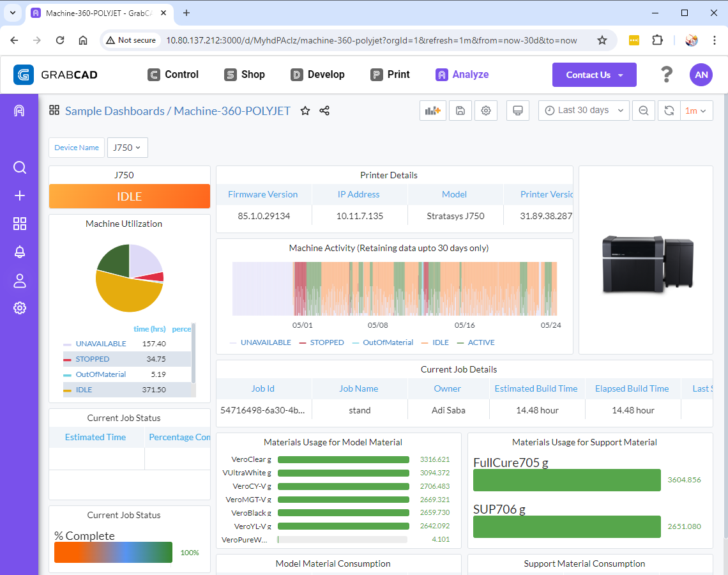Toggle IDLE in the Machine Activity legend
Viewport: 728px width, 575px height.
pyautogui.click(x=440, y=342)
